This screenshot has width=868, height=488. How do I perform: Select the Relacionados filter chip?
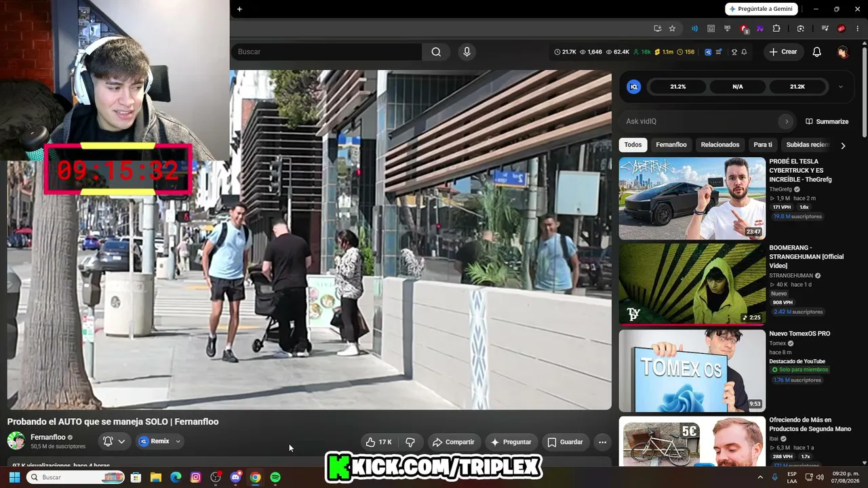720,144
